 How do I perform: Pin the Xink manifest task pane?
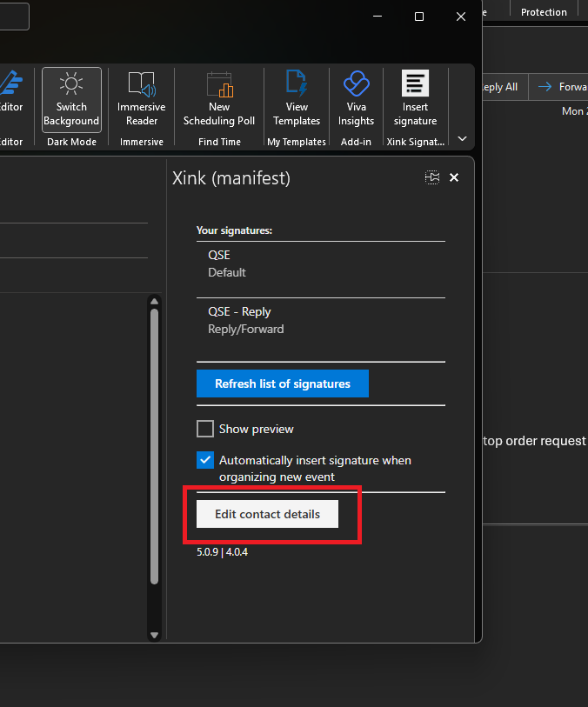(x=432, y=177)
